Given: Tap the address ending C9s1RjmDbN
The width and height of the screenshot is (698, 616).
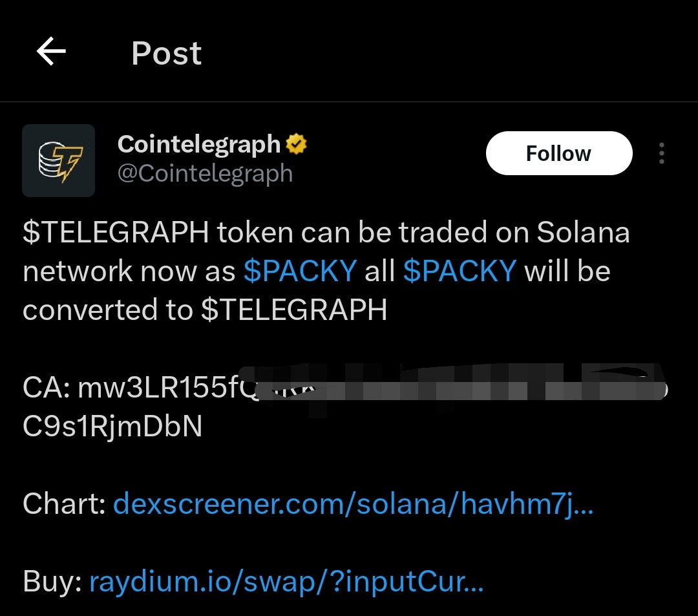Looking at the screenshot, I should click(112, 427).
